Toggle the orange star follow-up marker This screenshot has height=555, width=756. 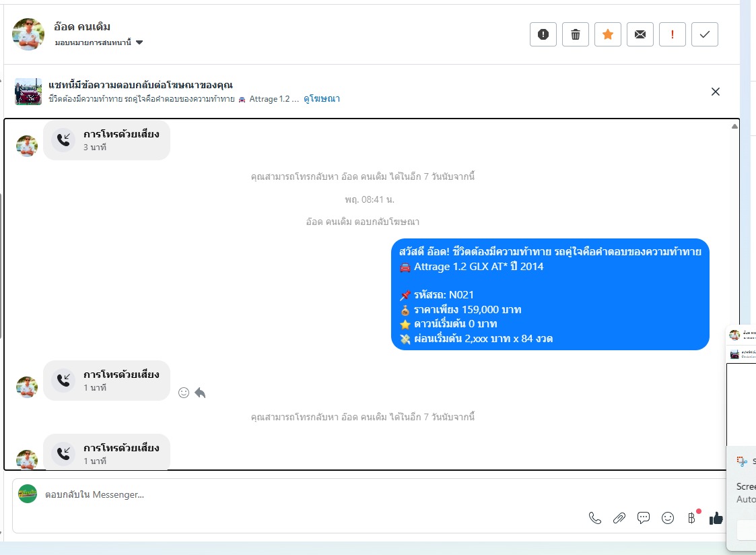(607, 34)
